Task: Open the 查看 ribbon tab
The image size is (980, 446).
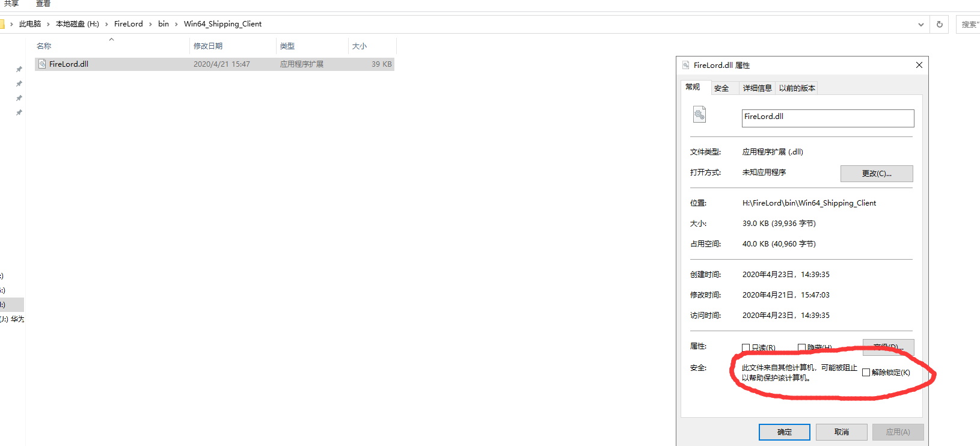Action: pos(43,4)
